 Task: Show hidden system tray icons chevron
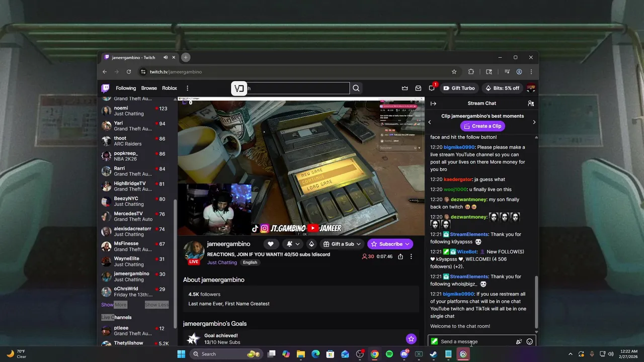click(x=570, y=354)
